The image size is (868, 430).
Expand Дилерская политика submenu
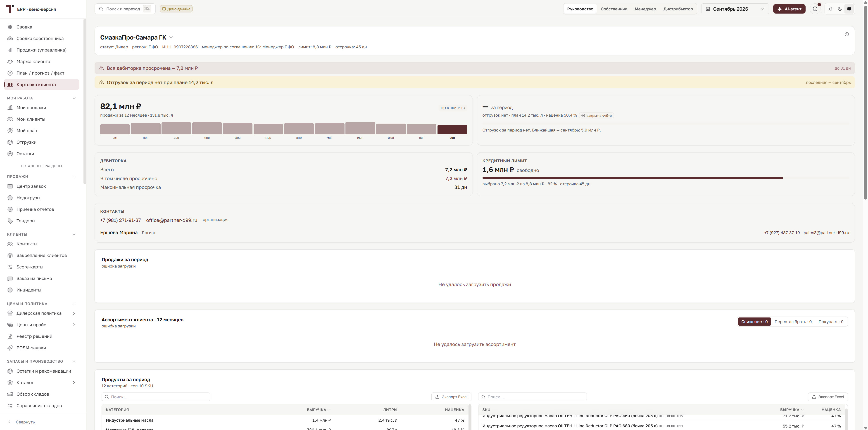74,313
